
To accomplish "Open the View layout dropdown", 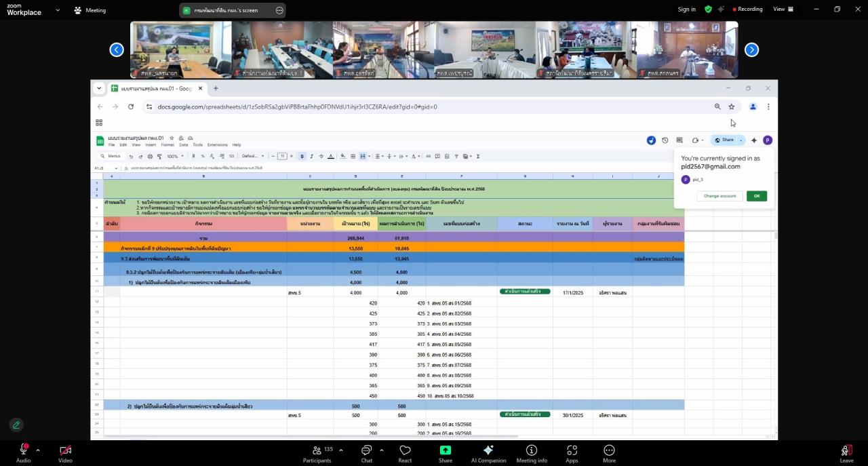I will coord(782,9).
